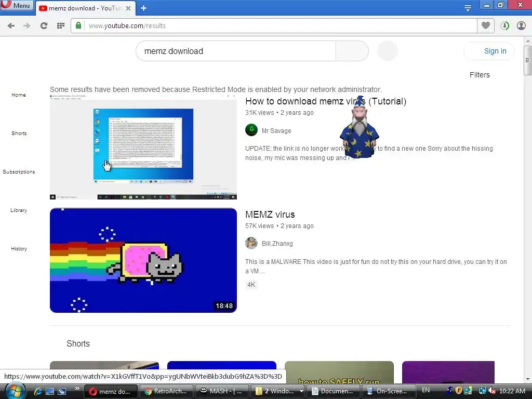Open Mr Savage channel name
The width and height of the screenshot is (532, 399).
[276, 131]
